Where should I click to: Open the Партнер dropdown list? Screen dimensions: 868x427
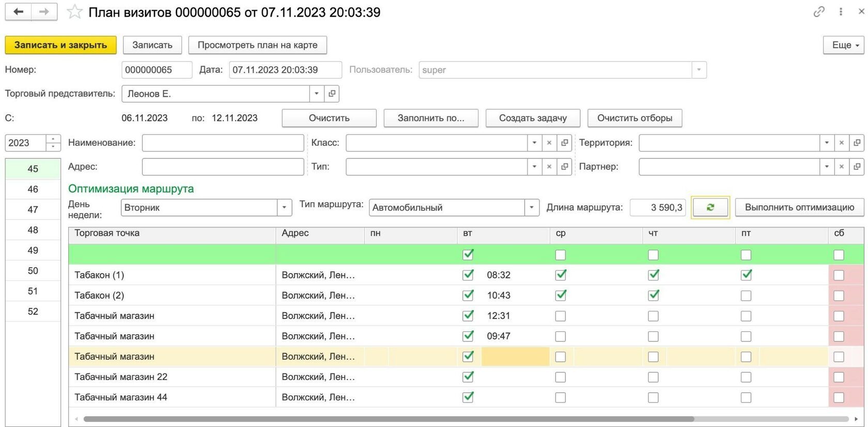[827, 166]
